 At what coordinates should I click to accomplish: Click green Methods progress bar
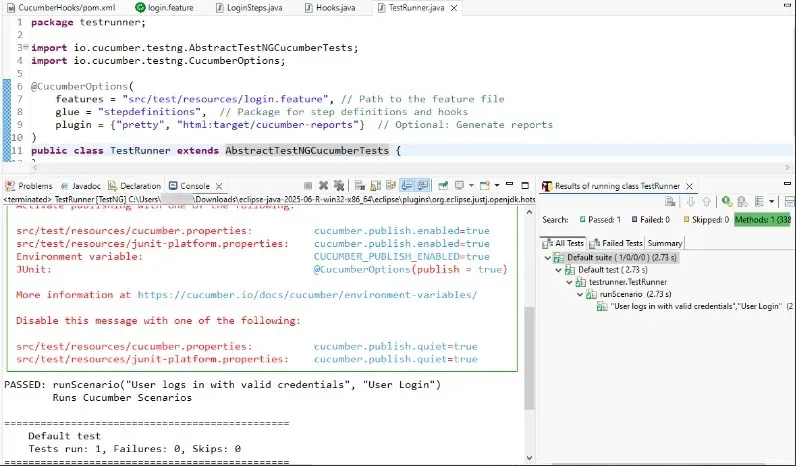pyautogui.click(x=762, y=220)
